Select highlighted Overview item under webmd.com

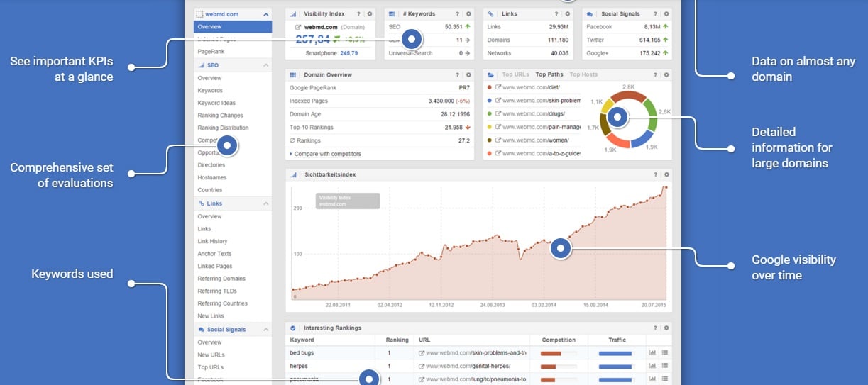233,27
